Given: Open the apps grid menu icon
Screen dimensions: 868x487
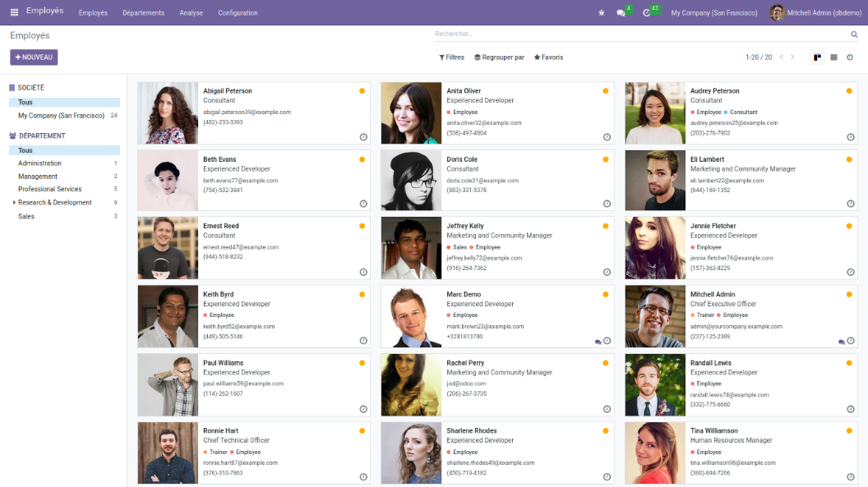Looking at the screenshot, I should [14, 12].
